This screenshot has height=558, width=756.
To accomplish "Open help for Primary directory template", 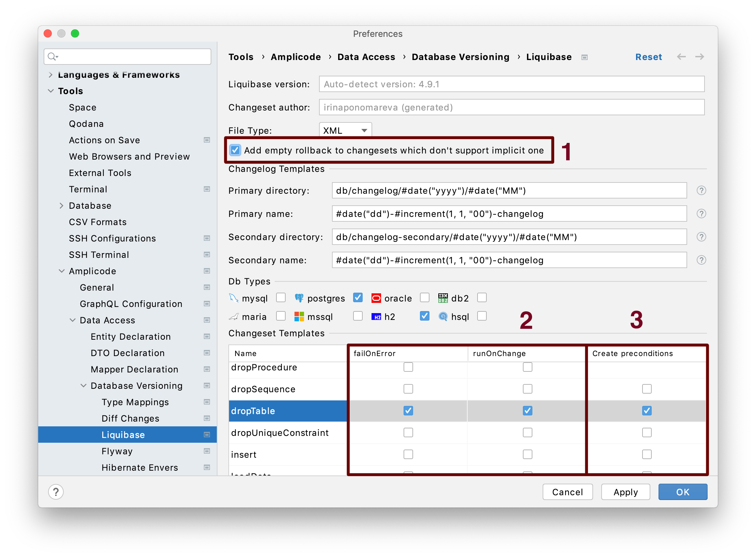I will 701,191.
